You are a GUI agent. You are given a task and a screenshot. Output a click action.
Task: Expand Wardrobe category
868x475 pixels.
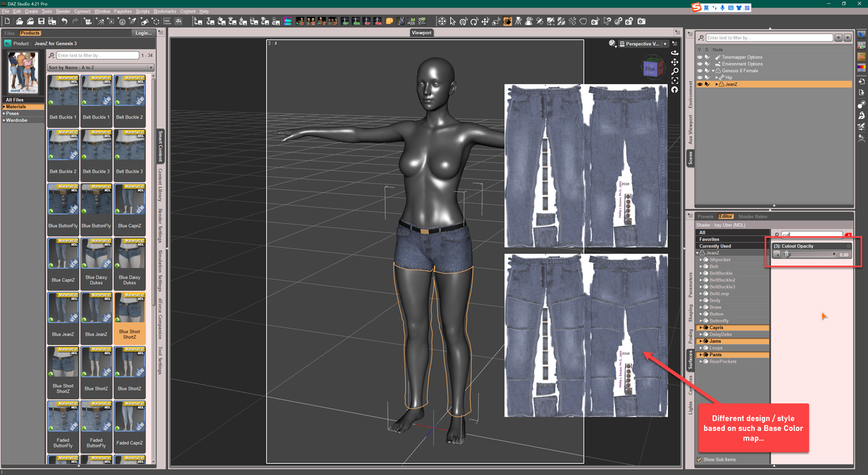(x=3, y=120)
